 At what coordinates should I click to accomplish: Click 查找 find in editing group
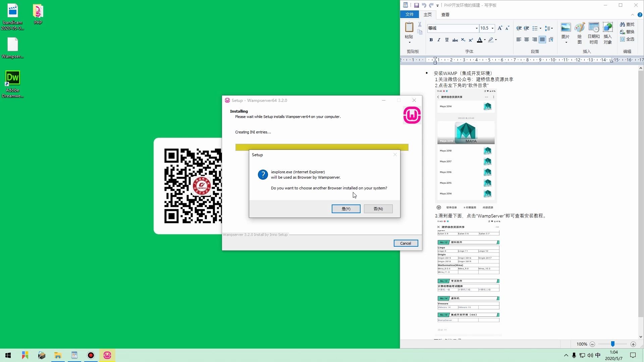pyautogui.click(x=627, y=24)
